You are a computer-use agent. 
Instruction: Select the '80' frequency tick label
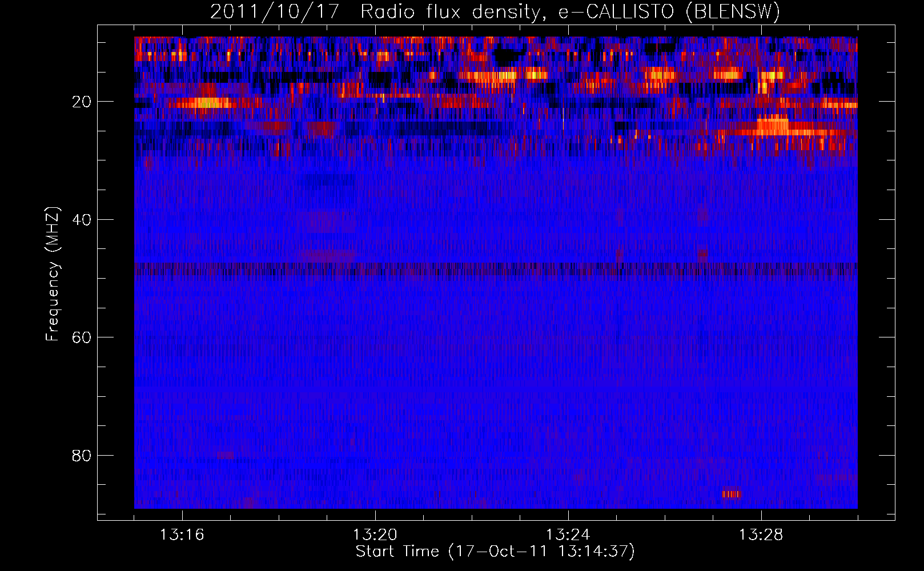point(82,456)
